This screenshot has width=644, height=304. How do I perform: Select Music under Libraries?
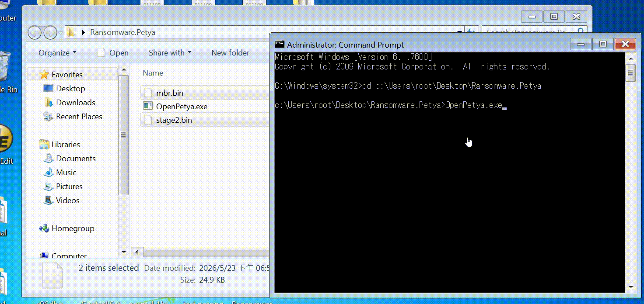66,173
